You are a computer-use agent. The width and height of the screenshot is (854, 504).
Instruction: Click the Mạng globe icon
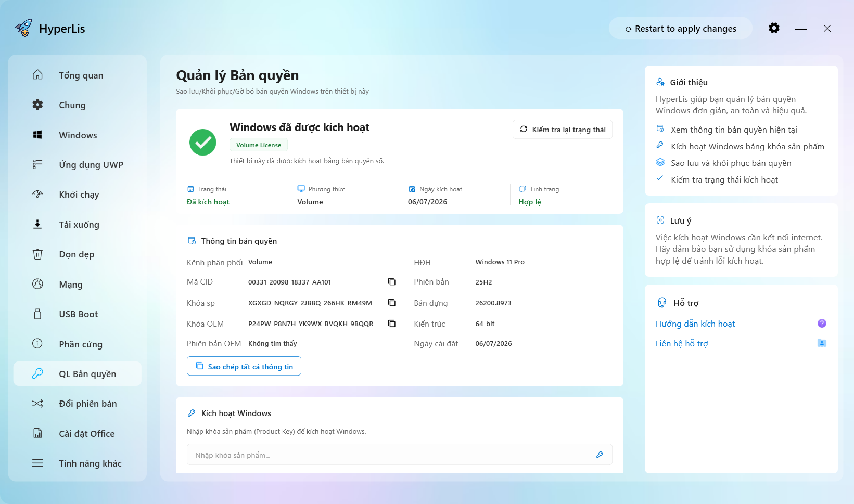37,284
